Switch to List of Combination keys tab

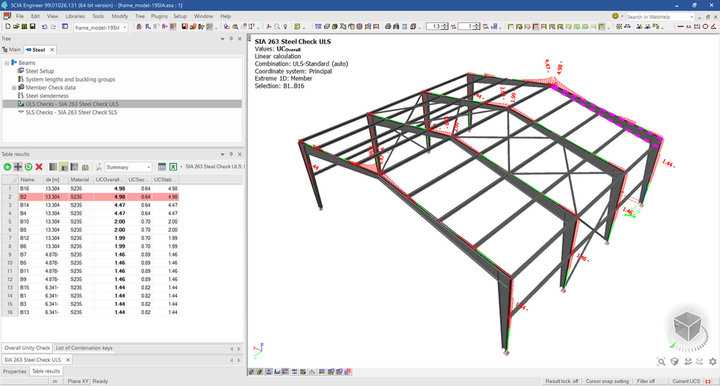84,348
